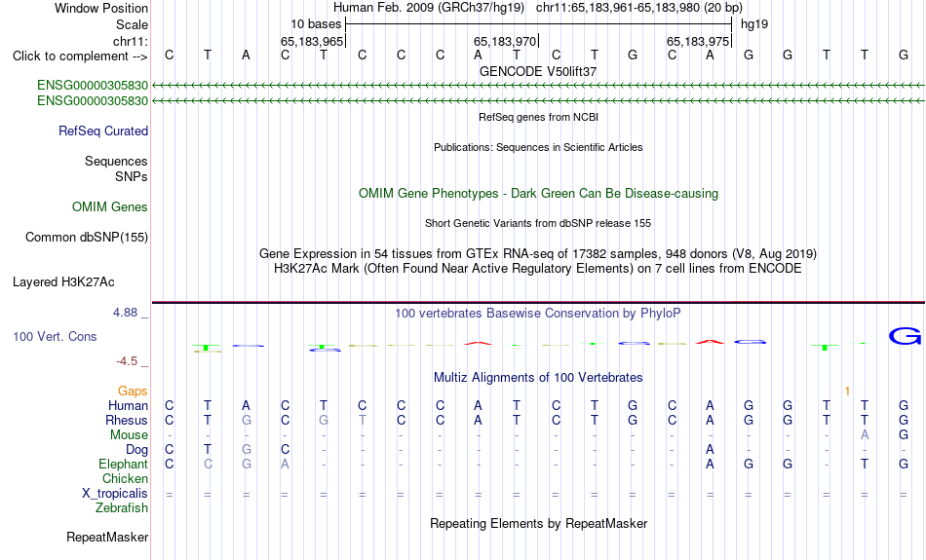Click the Dog species label
This screenshot has height=560, width=926.
(x=136, y=450)
